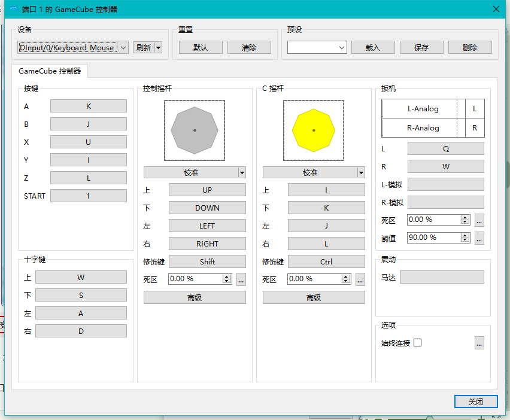510x420 pixels.
Task: Assign the empty R-模拟 mapping
Action: (x=445, y=202)
